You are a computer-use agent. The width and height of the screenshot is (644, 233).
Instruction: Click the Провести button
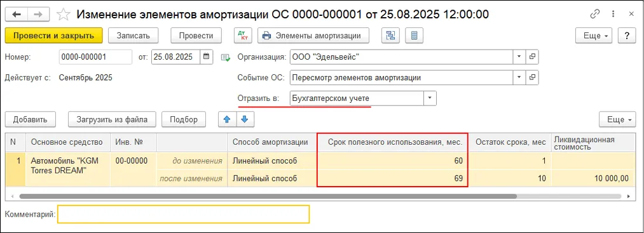click(x=196, y=36)
